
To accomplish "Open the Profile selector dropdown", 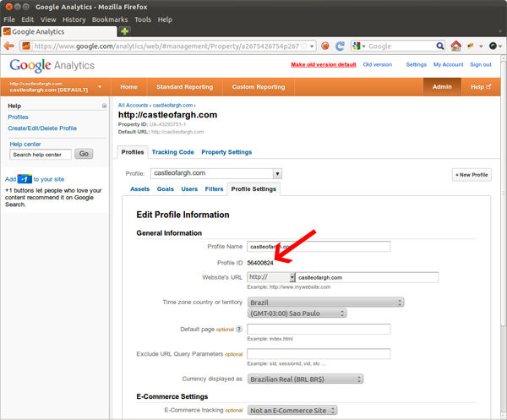I will 216,173.
